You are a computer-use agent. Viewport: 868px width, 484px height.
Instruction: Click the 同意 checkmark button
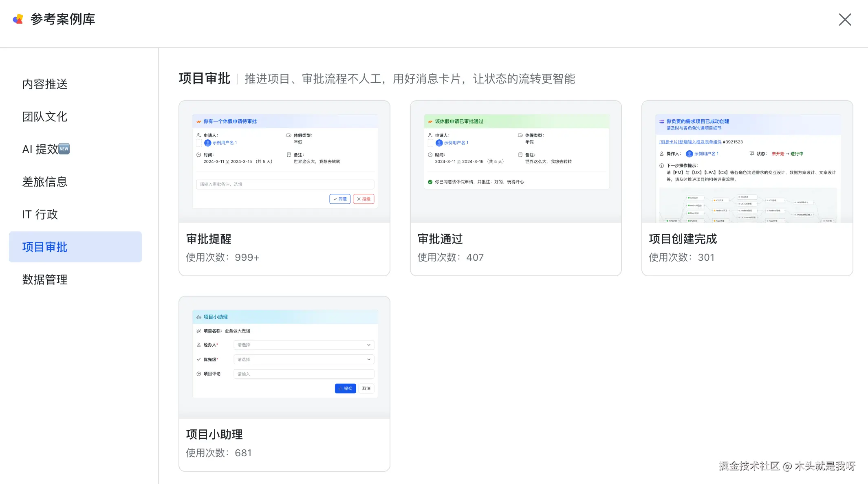pyautogui.click(x=340, y=199)
